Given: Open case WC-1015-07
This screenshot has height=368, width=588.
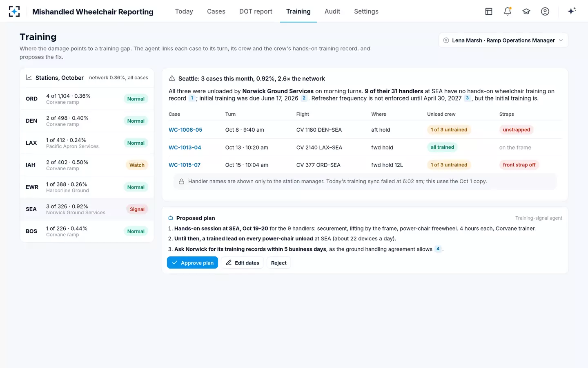Looking at the screenshot, I should click(185, 165).
